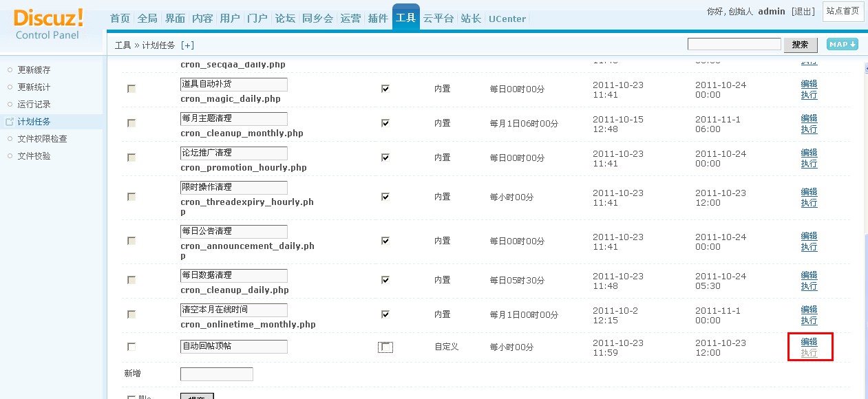Click 执行 for cron_magic_daily.php

click(x=809, y=95)
